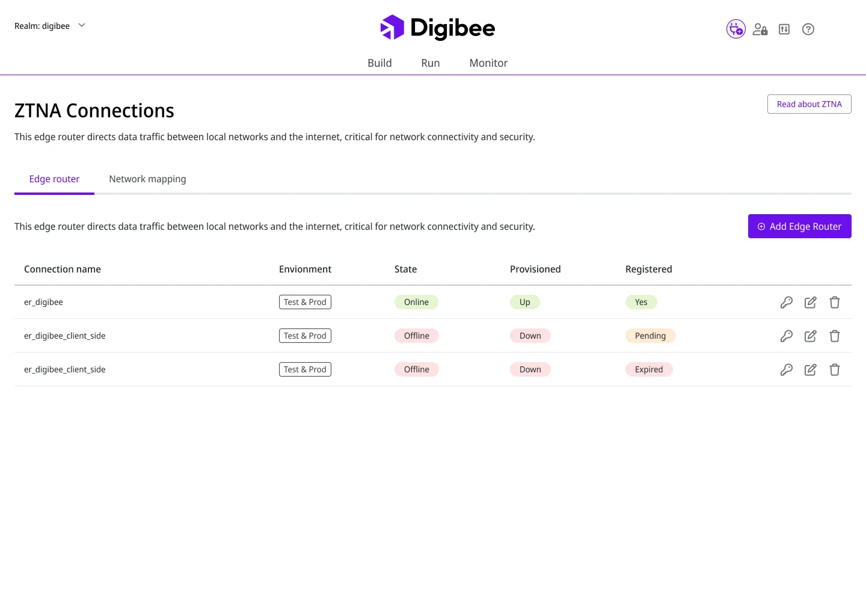Click the Yes registered badge

[641, 302]
